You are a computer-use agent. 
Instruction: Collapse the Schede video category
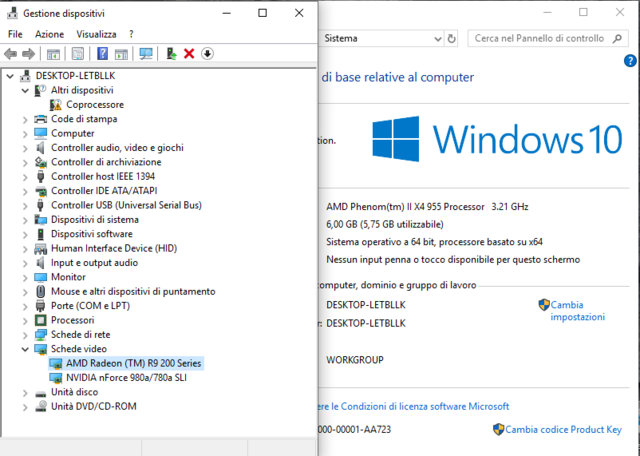[x=25, y=349]
